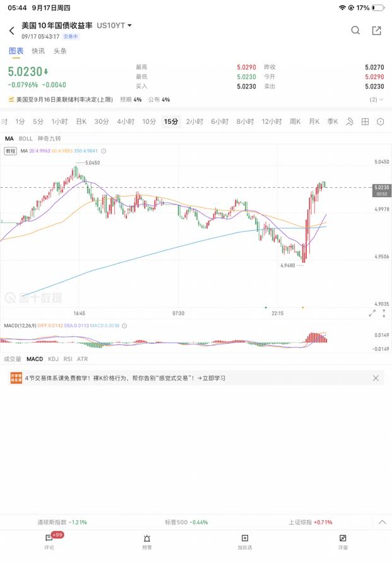The height and width of the screenshot is (565, 392).
Task: Tap the large 5.0230 price reading
Action: pos(25,71)
